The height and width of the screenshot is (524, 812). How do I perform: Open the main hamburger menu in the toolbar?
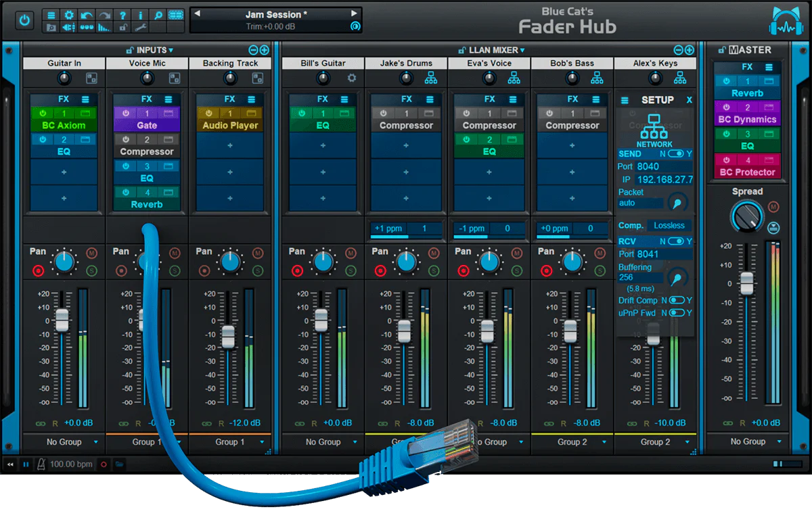[x=51, y=14]
